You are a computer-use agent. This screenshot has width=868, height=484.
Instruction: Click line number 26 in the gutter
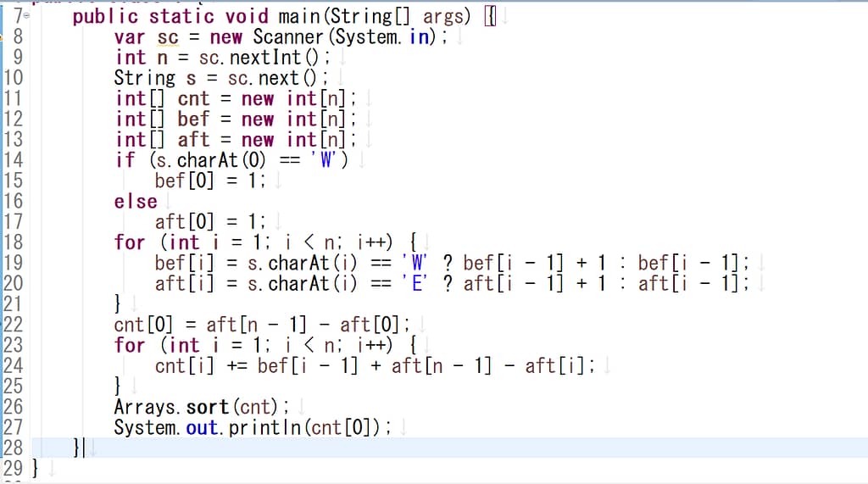click(13, 407)
